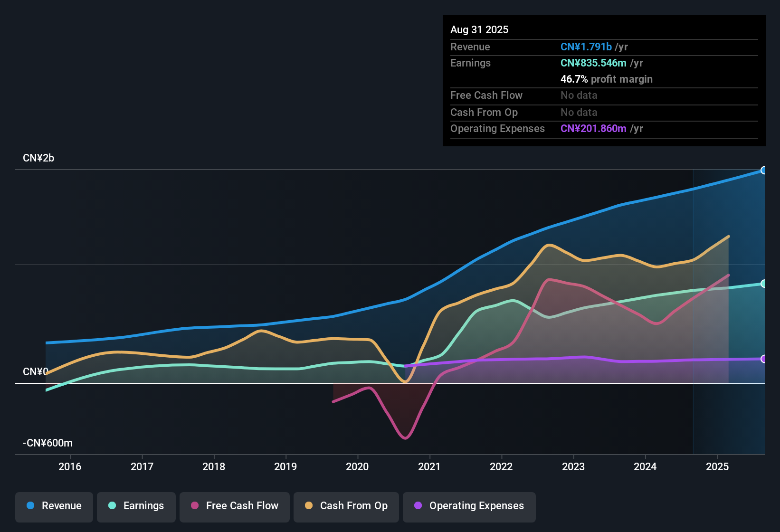The width and height of the screenshot is (780, 532).
Task: Click the Revenue line endpoint marker
Action: pos(763,170)
